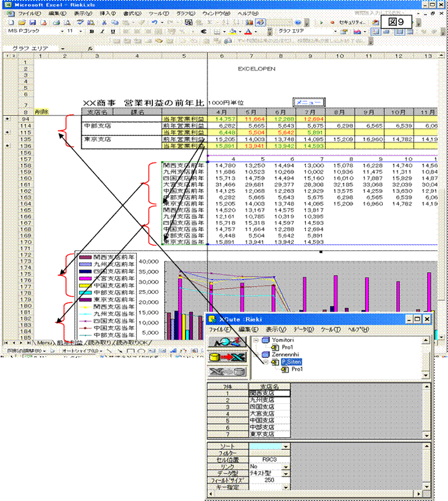
Task: Click the Save disk icon in Excel toolbar
Action: [x=33, y=23]
